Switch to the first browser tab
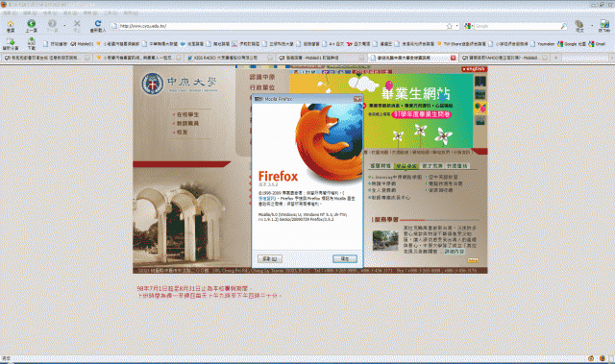The image size is (615, 364). pyautogui.click(x=47, y=58)
